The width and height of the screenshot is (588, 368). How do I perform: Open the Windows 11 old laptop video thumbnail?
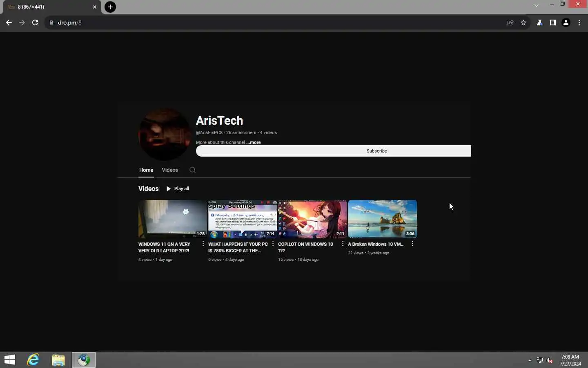click(x=172, y=219)
